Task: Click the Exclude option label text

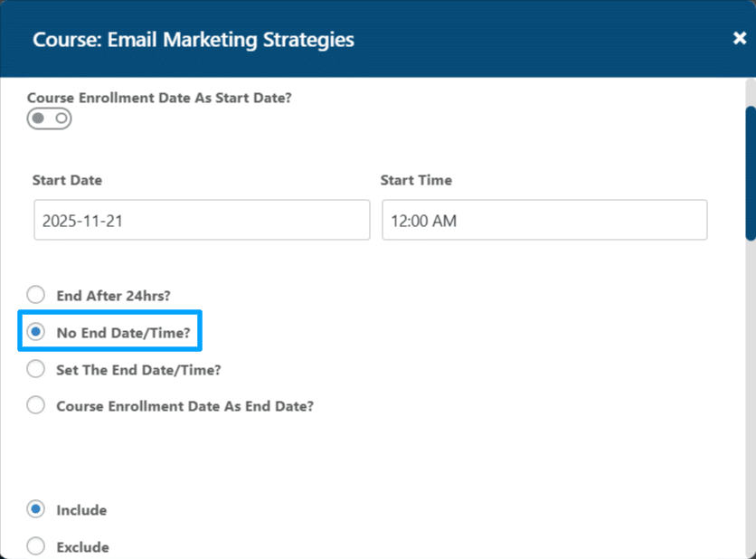Action: coord(83,547)
